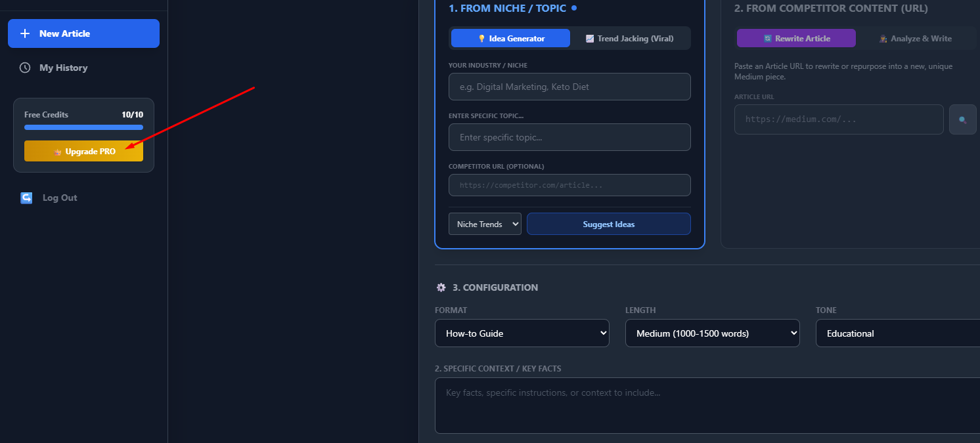This screenshot has height=443, width=980.
Task: Expand the Length dropdown showing Medium (1000-1500 words)
Action: coord(713,333)
